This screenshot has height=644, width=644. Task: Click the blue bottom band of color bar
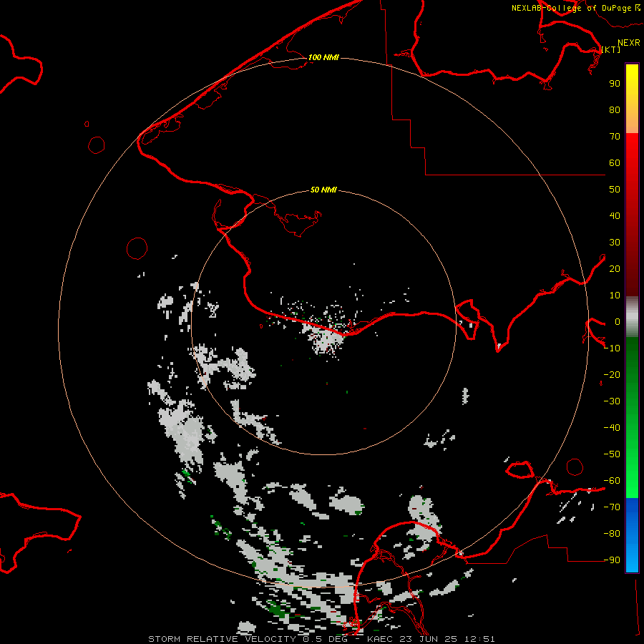pos(632,535)
